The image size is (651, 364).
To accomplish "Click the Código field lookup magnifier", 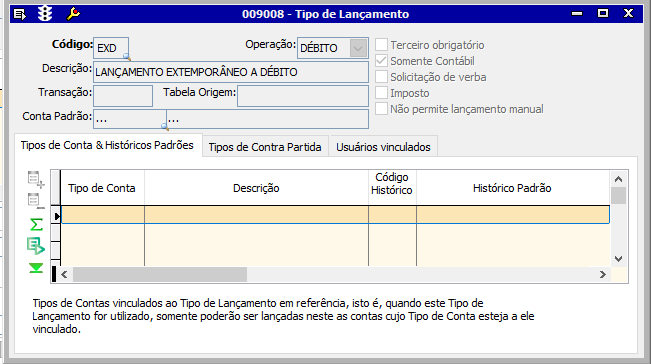I will point(127,57).
